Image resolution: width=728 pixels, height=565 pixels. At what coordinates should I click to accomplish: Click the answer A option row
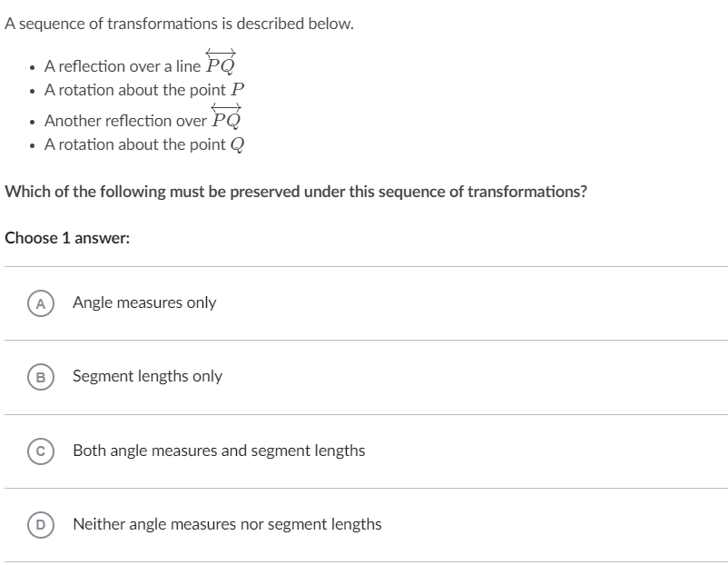363,302
